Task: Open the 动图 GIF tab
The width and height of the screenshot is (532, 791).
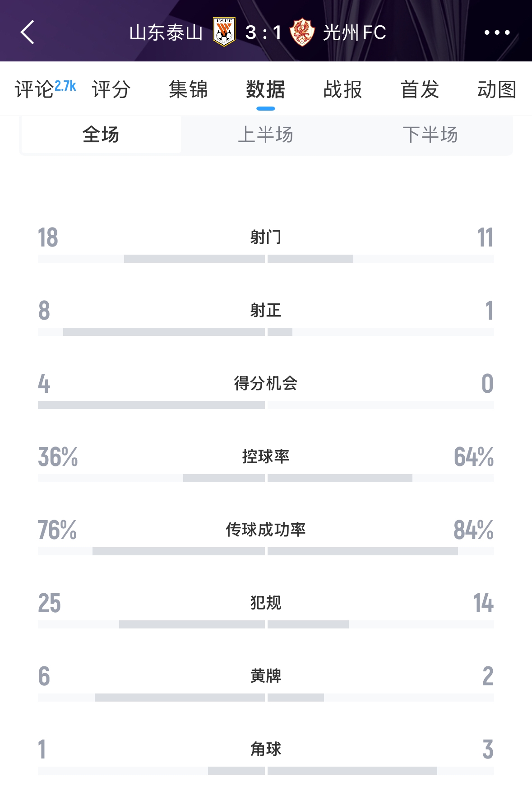Action: tap(497, 90)
